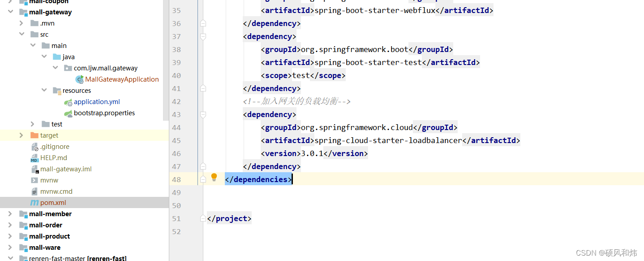Expand the mall-ware module
Screen dimensions: 644x261
(10, 248)
